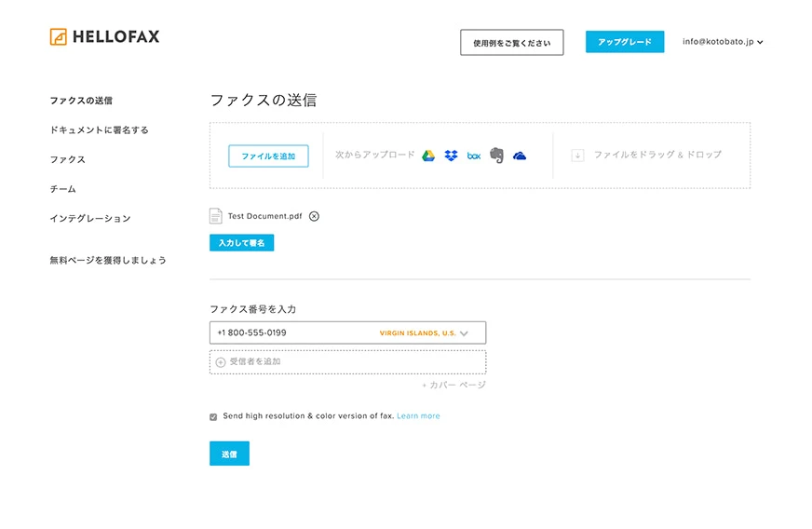Open the Virgin Islands, U.S. country dropdown
Screen dimensions: 812x529
(x=424, y=333)
